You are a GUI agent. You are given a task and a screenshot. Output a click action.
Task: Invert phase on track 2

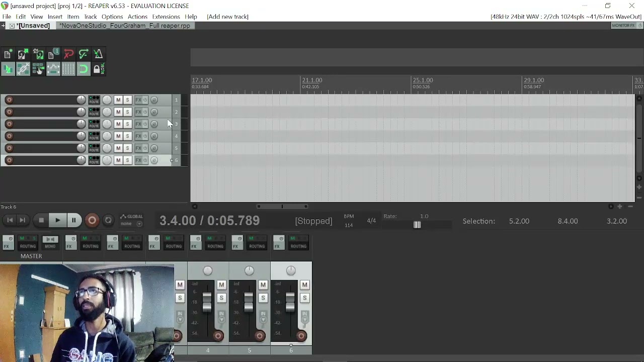[x=154, y=112]
